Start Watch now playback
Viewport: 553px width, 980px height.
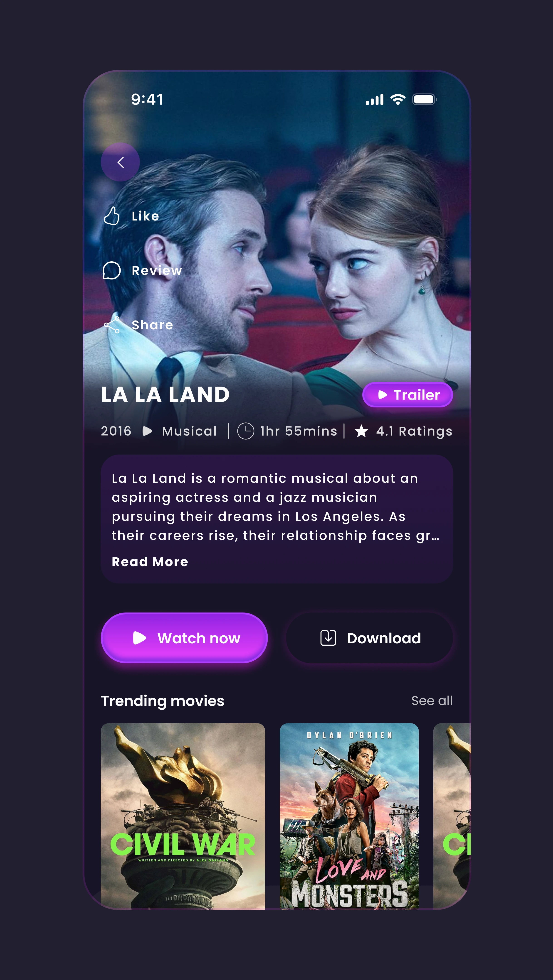[184, 638]
